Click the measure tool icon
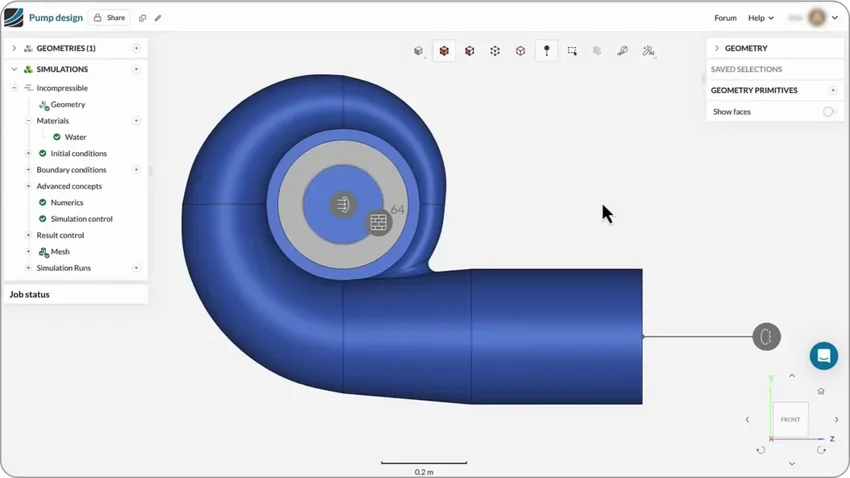Screen dimensions: 850x478 [622, 51]
